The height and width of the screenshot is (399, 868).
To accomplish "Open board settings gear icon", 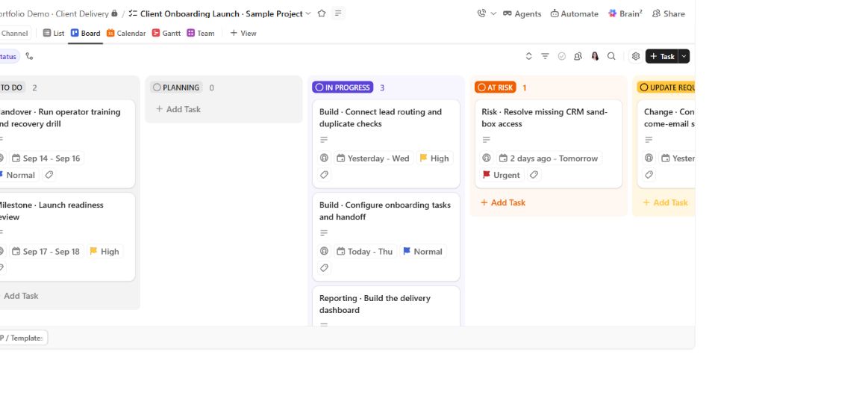I will [x=635, y=56].
